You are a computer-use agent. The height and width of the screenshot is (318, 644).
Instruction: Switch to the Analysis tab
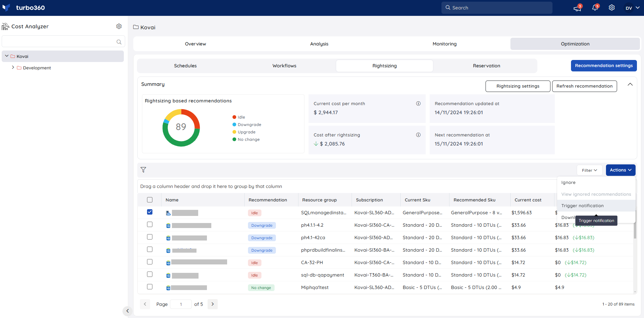tap(319, 44)
